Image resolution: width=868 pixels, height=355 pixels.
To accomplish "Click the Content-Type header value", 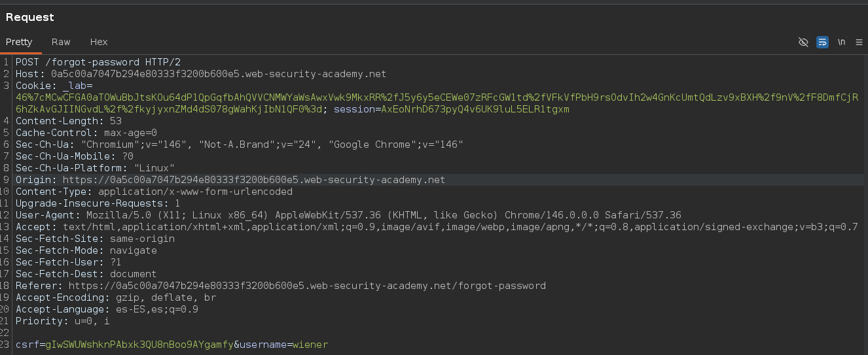I will 195,192.
